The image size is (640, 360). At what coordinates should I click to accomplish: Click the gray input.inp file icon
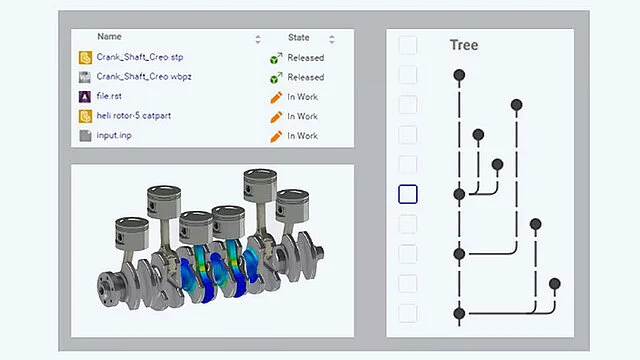(85, 136)
